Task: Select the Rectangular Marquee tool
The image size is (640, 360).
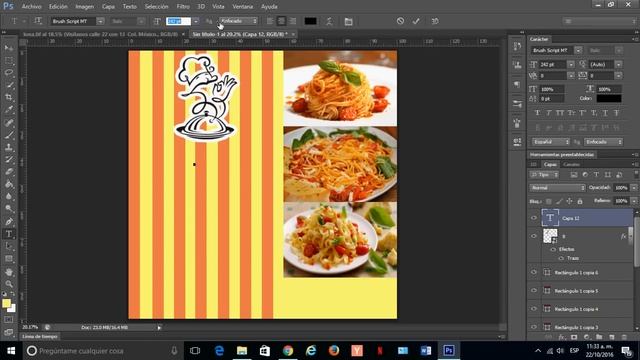Action: [x=9, y=60]
